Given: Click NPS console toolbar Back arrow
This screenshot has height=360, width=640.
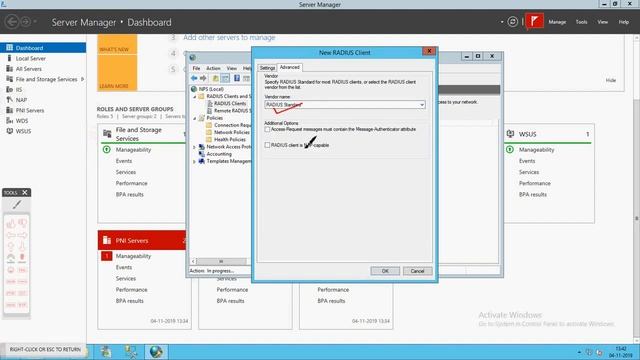Looking at the screenshot, I should coord(194,78).
